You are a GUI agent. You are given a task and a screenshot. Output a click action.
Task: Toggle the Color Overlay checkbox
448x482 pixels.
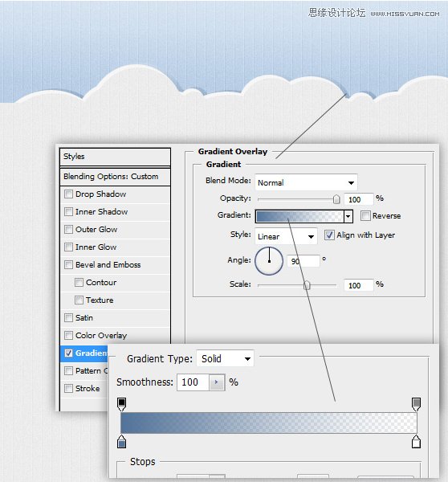click(x=68, y=335)
